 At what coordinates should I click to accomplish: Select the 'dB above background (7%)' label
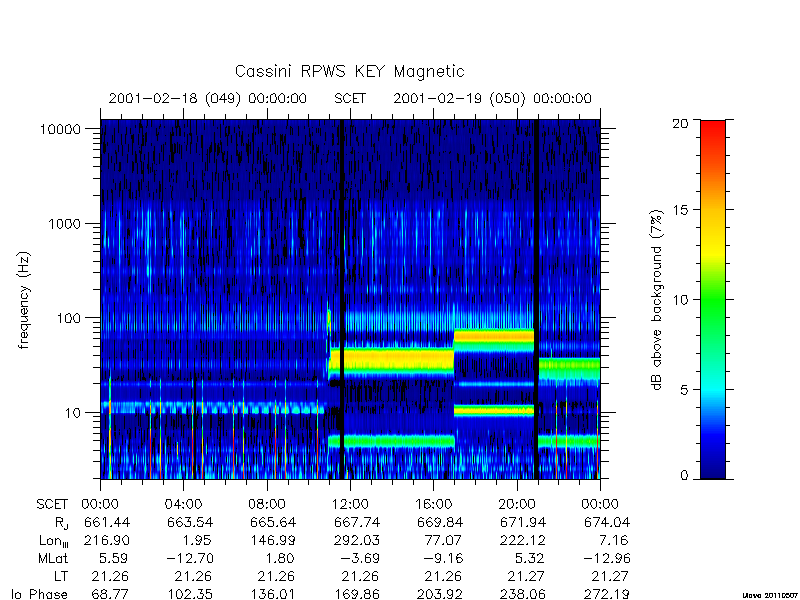657,300
